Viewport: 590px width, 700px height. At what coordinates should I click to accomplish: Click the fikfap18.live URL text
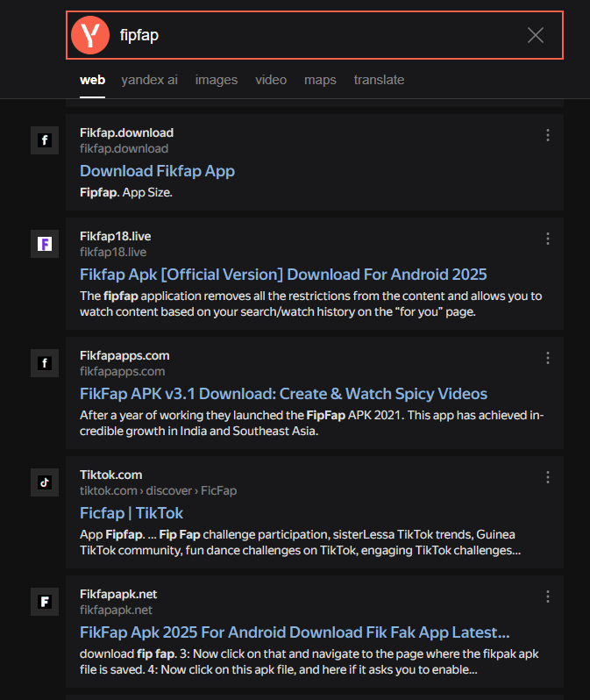(x=113, y=253)
